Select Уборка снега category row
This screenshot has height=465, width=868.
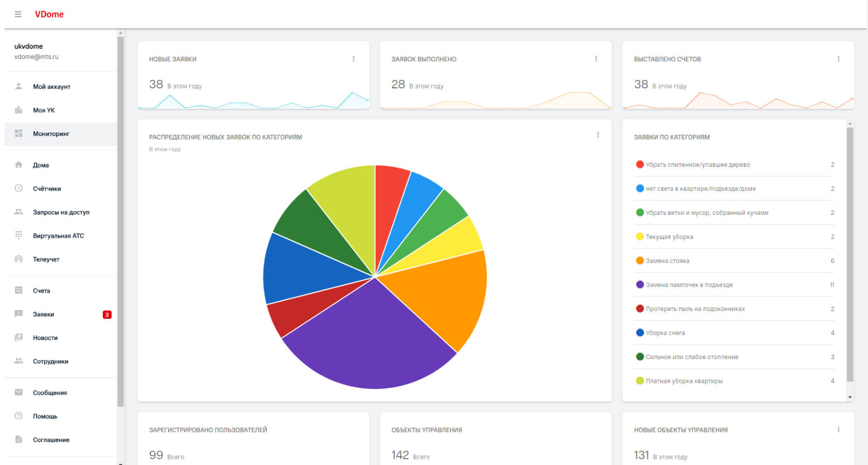(734, 333)
